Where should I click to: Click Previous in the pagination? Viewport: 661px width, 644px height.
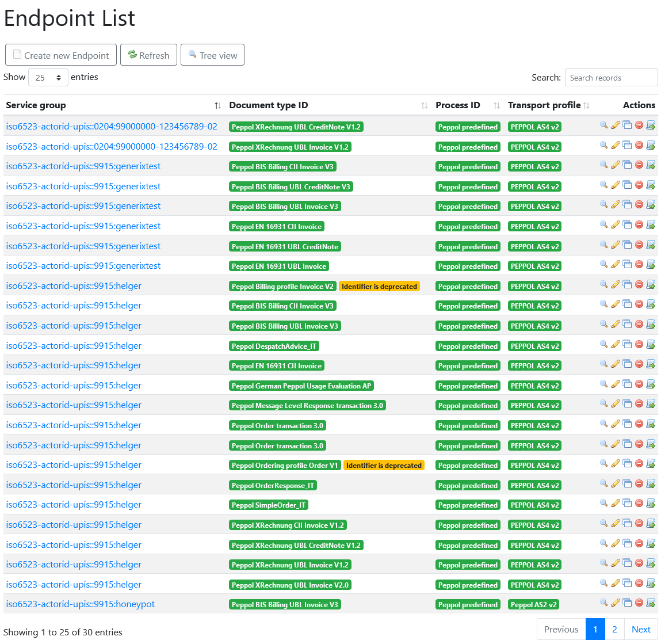click(x=561, y=629)
